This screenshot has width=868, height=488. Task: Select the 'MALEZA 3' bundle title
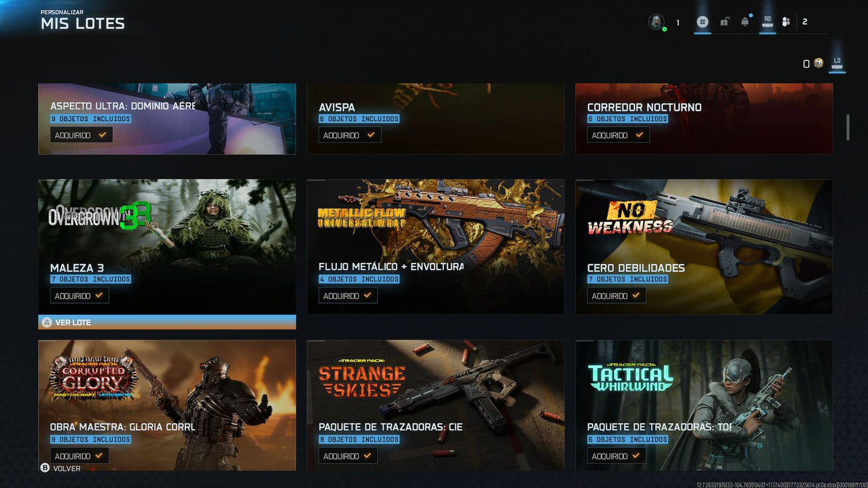(77, 268)
